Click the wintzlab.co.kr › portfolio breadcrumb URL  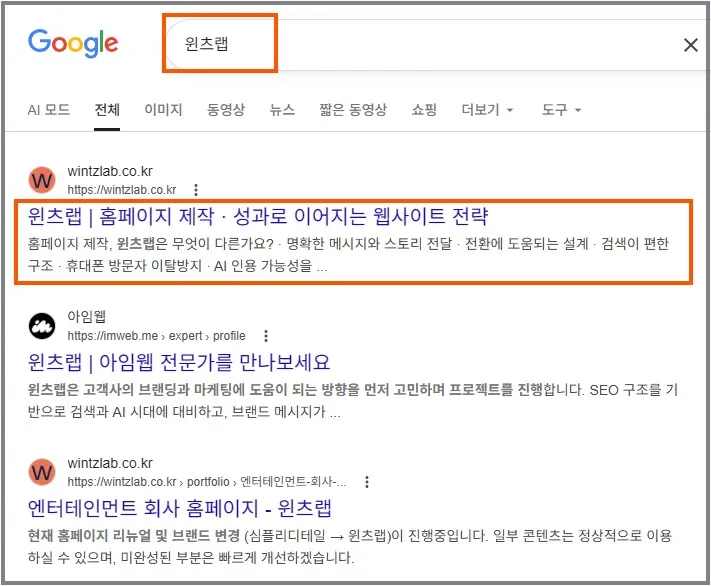tap(207, 482)
